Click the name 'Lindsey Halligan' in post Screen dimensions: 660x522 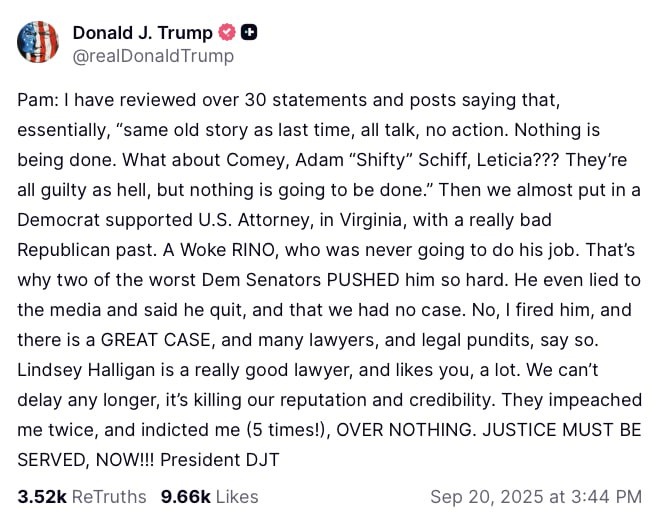[86, 370]
